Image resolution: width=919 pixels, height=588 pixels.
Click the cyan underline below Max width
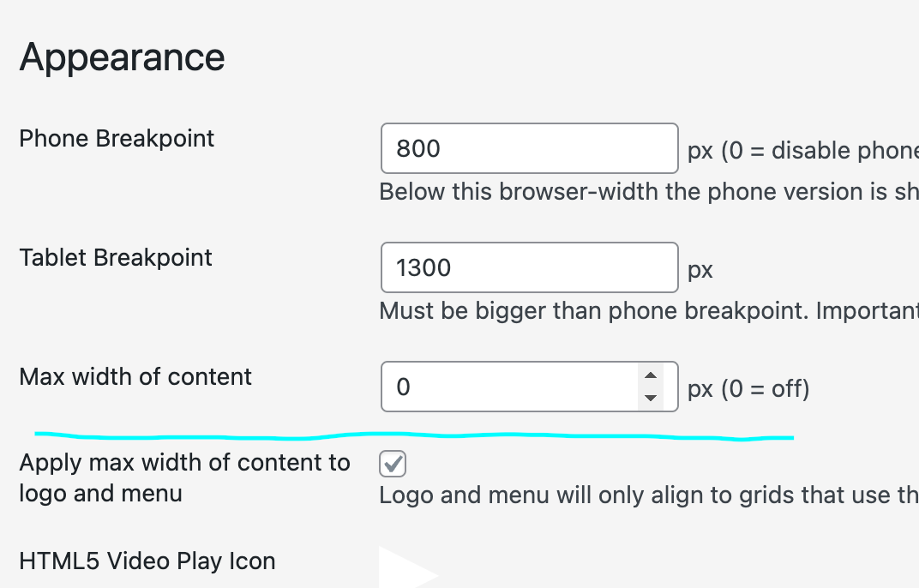coord(411,435)
